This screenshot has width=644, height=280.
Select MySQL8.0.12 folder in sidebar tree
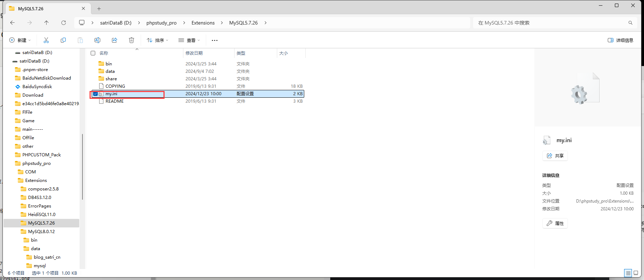point(41,232)
